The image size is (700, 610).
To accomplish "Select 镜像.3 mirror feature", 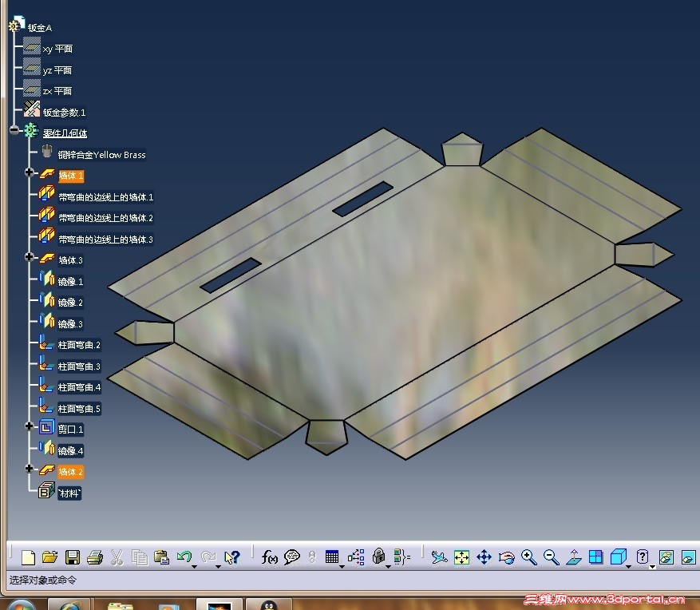I will [x=70, y=323].
